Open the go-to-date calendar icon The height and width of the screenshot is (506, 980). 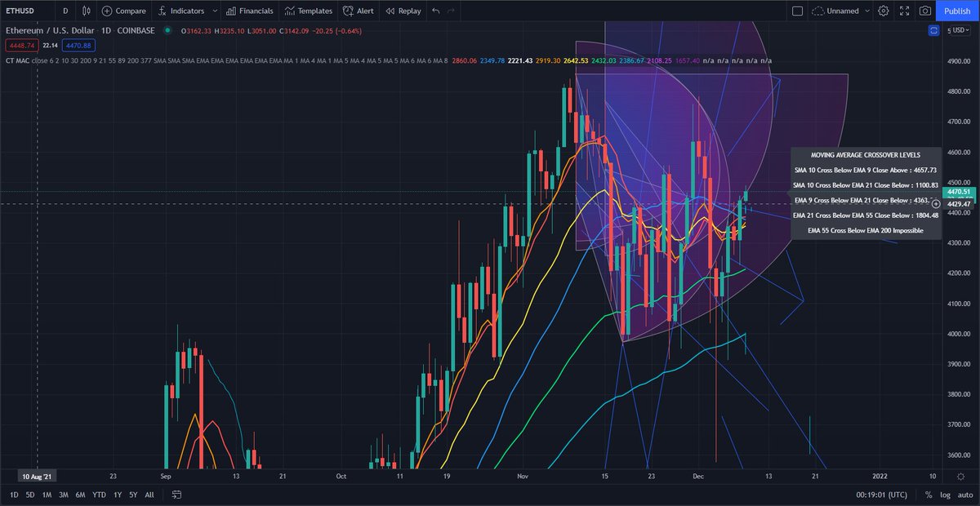tap(177, 495)
